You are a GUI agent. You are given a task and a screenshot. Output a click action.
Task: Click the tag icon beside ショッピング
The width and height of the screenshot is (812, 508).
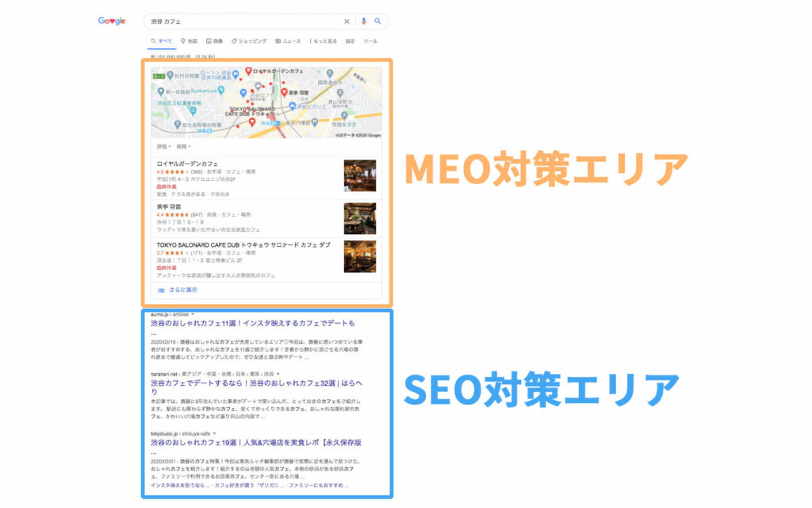233,40
